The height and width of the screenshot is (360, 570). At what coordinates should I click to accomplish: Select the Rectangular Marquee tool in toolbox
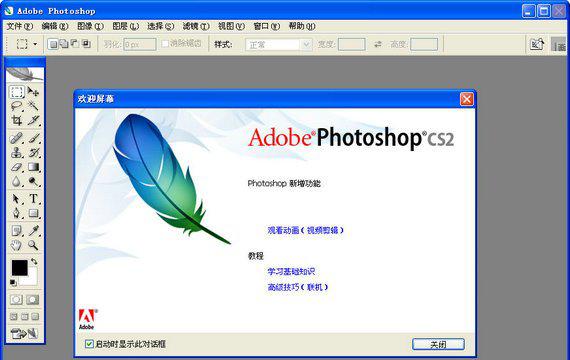(x=17, y=92)
